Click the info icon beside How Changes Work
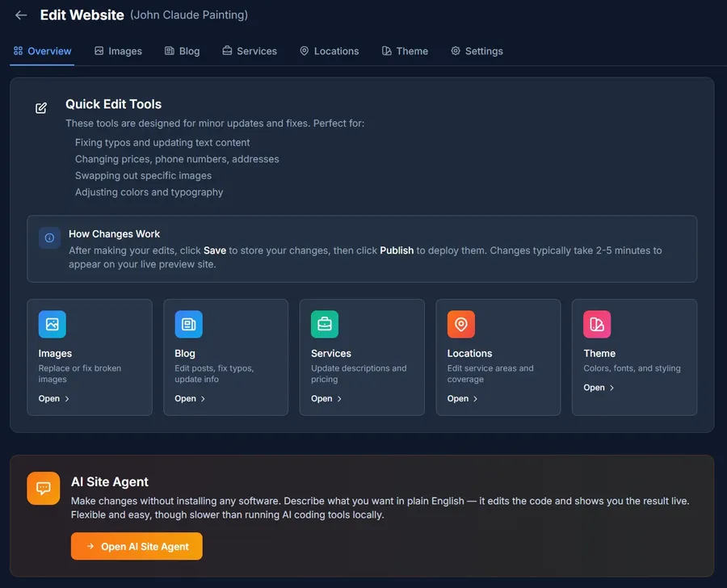727x588 pixels. pyautogui.click(x=49, y=237)
